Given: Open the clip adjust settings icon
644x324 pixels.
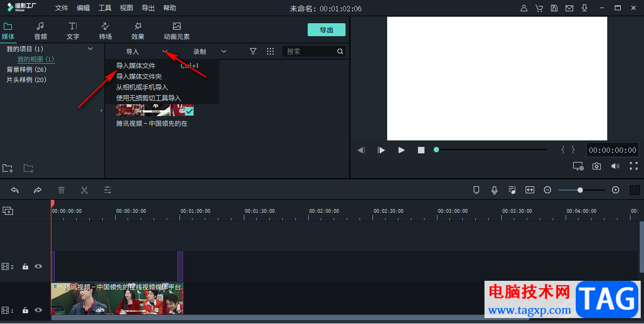Looking at the screenshot, I should click(107, 190).
